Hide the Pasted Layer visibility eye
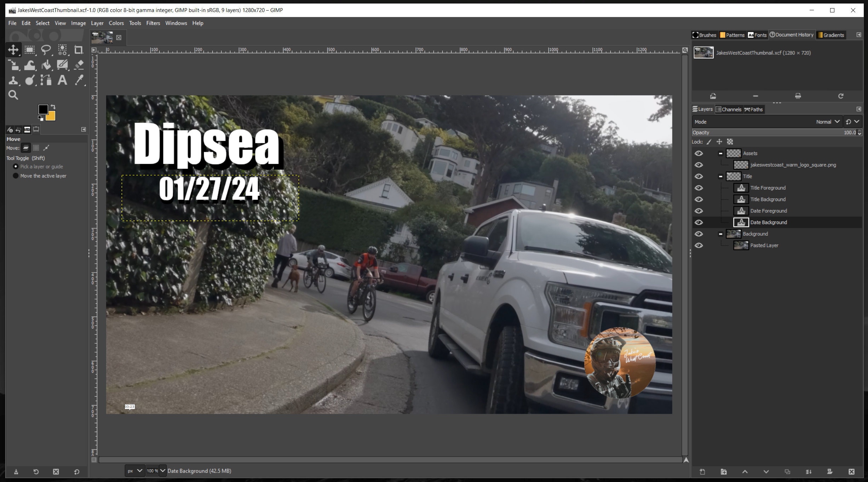Viewport: 868px width, 482px height. (699, 245)
